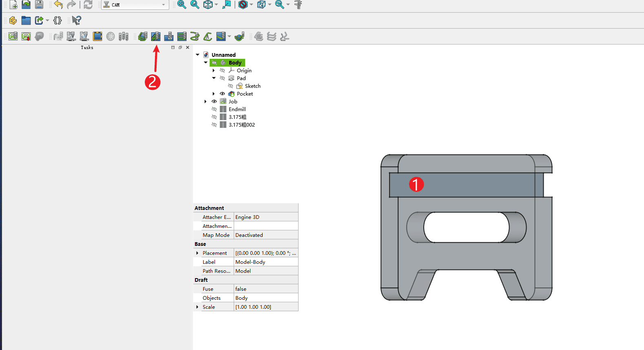The width and height of the screenshot is (644, 350).
Task: Hide the Pocket feature via eye icon
Action: click(222, 94)
